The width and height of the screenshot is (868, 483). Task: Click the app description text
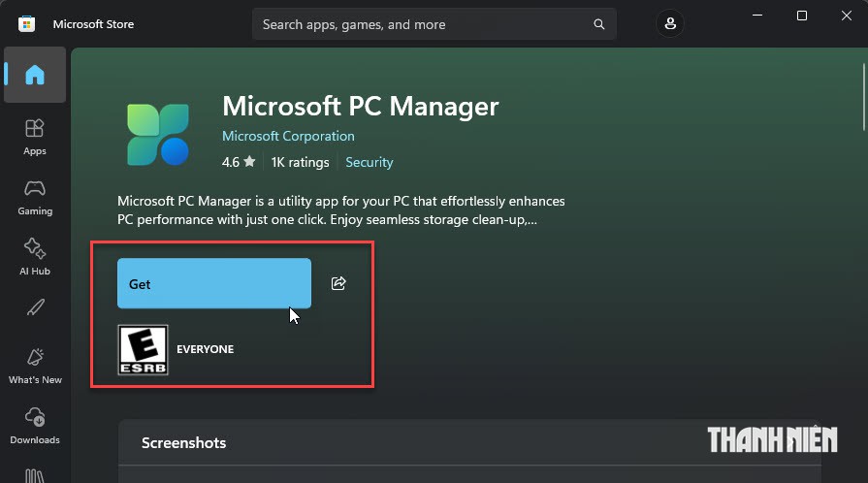click(x=341, y=210)
